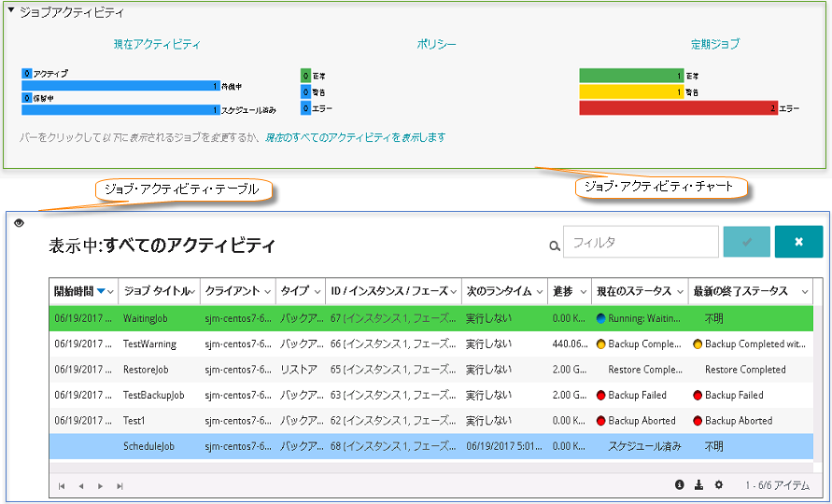Open the 進捗 column dropdown chevron
Viewport: 832px width, 504px height.
[x=584, y=292]
